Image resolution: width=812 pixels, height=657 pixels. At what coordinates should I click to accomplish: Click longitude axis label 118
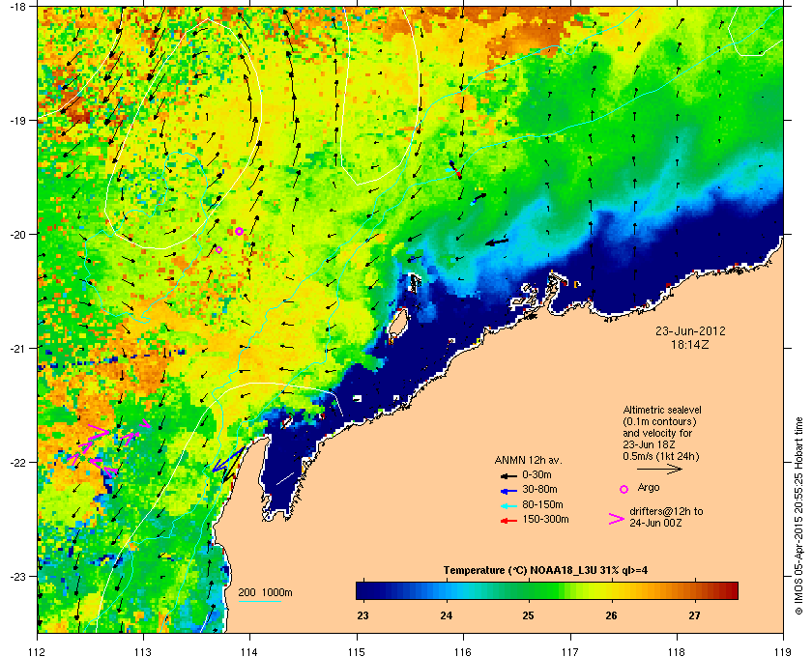[x=677, y=652]
